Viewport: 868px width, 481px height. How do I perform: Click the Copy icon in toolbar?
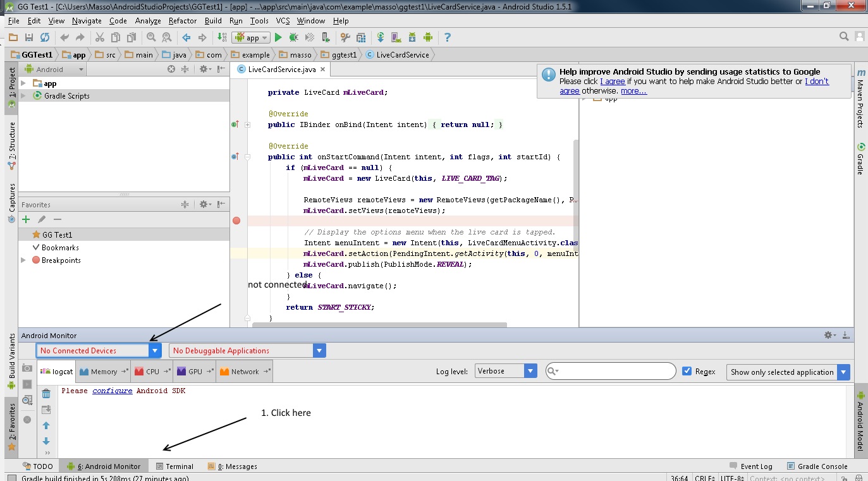(x=115, y=38)
